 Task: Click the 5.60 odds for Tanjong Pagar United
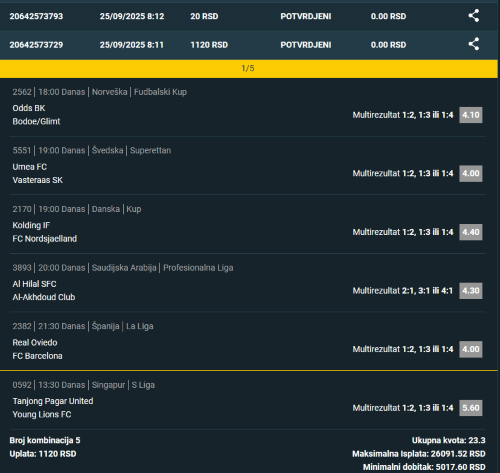click(471, 408)
